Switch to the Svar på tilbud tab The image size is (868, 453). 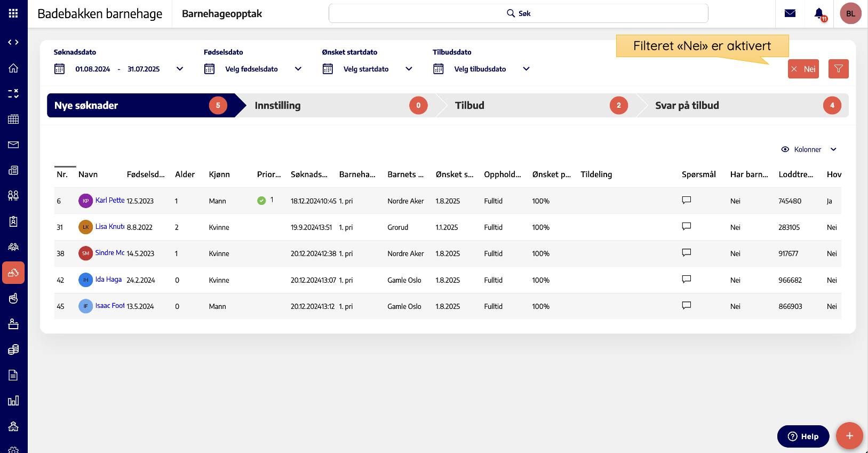[x=742, y=106]
